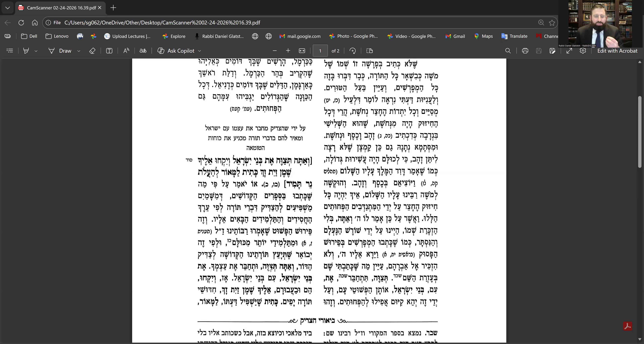This screenshot has width=644, height=344.
Task: Expand the Highlight color dropdown
Action: [x=36, y=51]
